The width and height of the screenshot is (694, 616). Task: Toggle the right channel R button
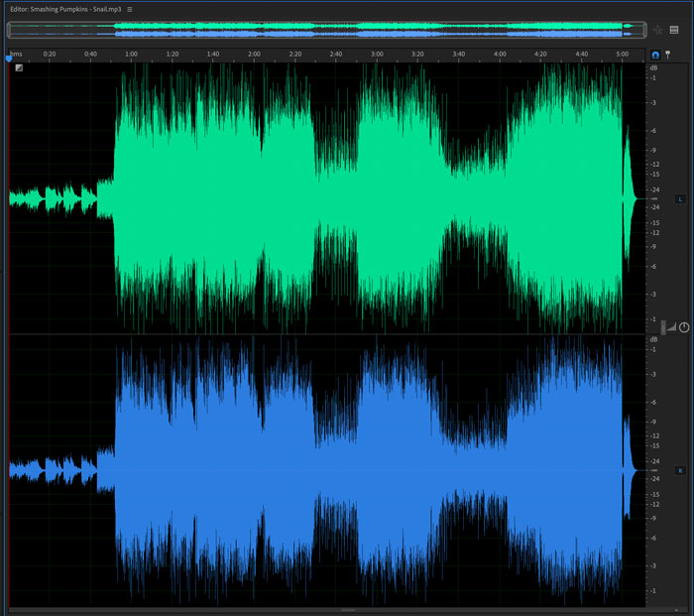pyautogui.click(x=680, y=470)
